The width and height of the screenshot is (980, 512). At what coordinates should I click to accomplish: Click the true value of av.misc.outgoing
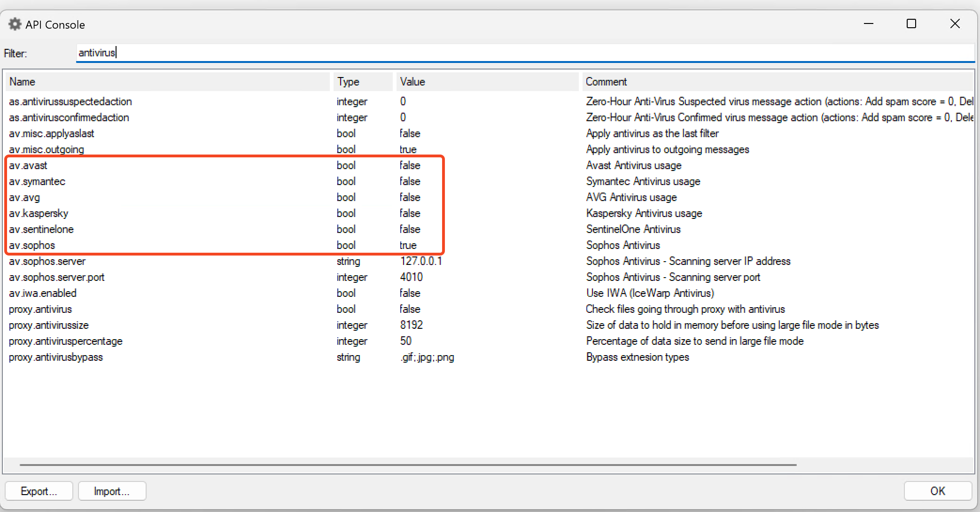tap(408, 149)
